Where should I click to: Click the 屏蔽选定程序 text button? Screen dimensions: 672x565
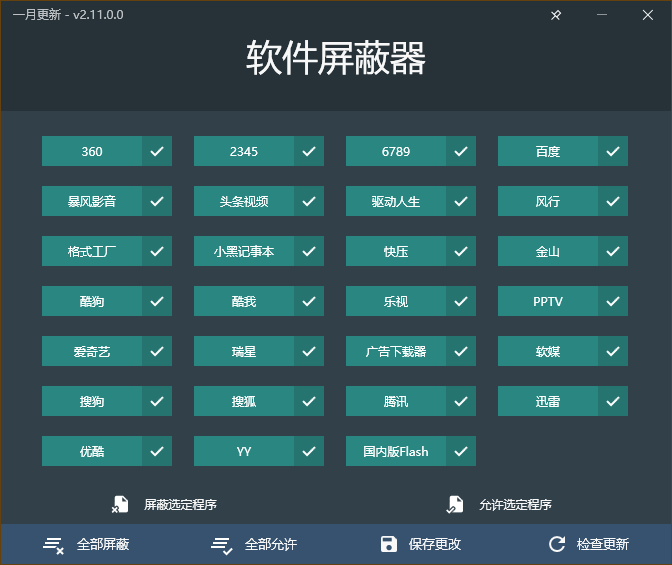[x=180, y=505]
